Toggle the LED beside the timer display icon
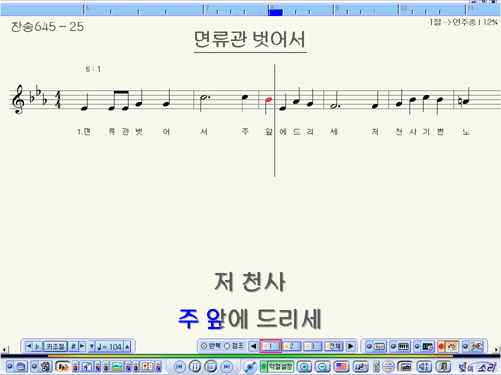Screen dimensions: 501x375 417,347
